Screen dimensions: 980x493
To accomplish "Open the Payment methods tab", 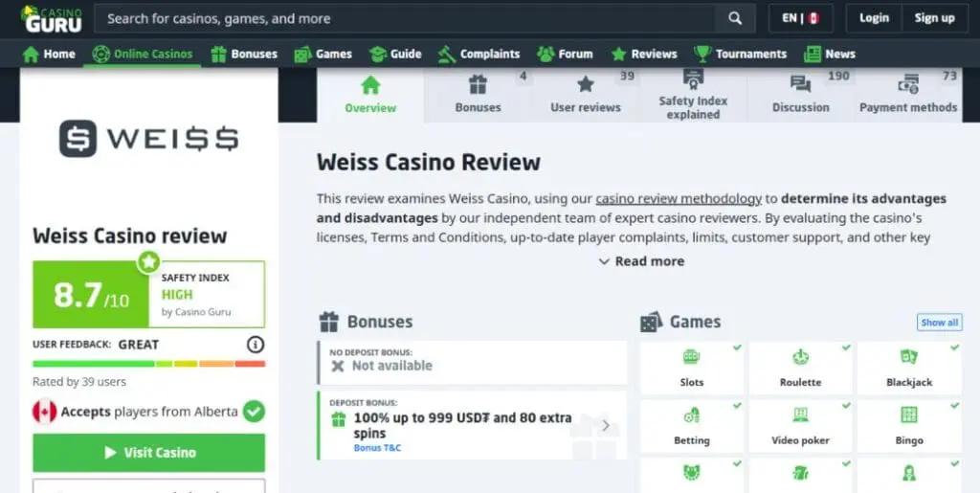I will coord(908,95).
